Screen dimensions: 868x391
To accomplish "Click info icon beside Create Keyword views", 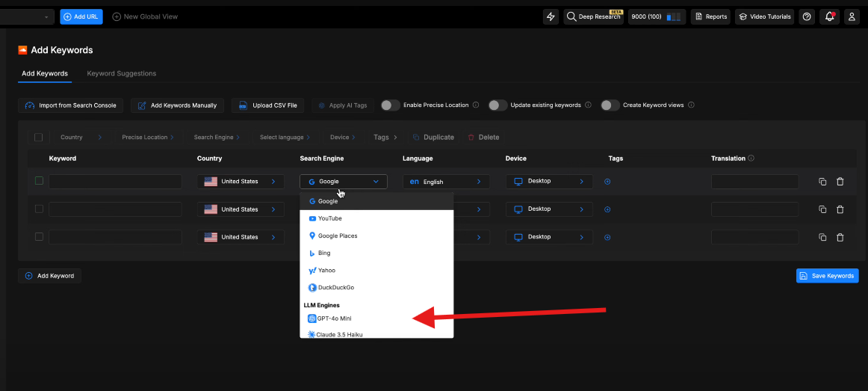I will 691,105.
